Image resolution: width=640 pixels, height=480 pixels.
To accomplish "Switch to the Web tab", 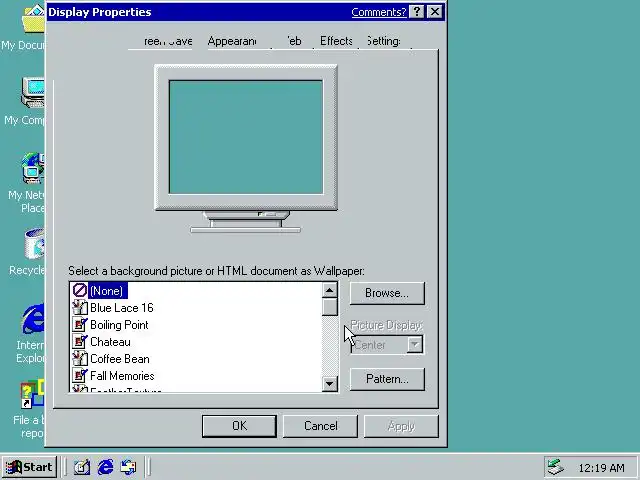I will (x=294, y=41).
